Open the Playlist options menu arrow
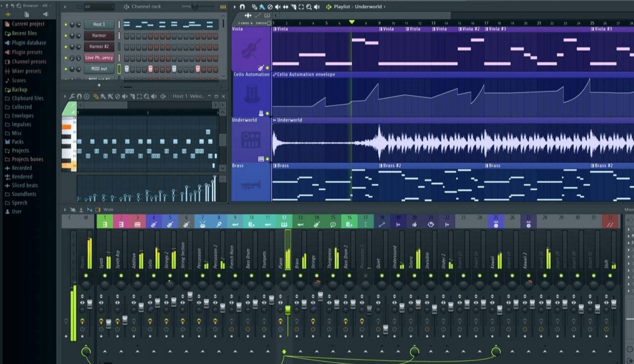634x364 pixels. [x=234, y=7]
